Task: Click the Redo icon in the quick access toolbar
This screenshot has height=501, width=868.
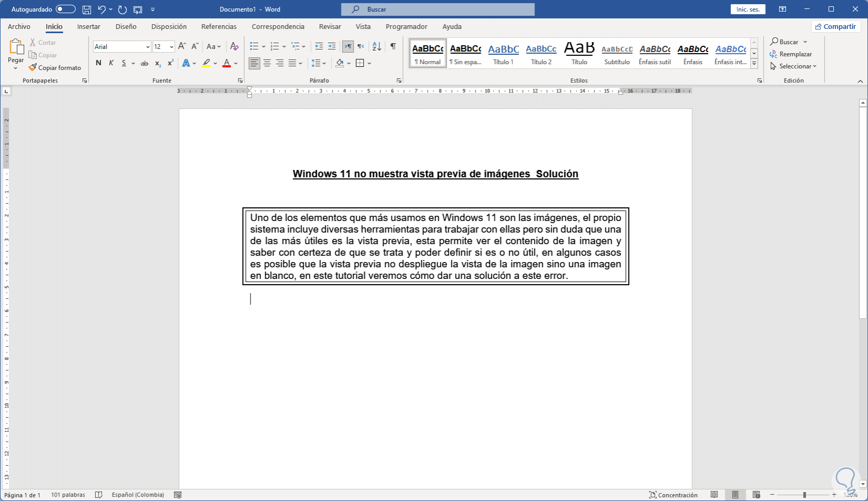Action: pos(123,9)
